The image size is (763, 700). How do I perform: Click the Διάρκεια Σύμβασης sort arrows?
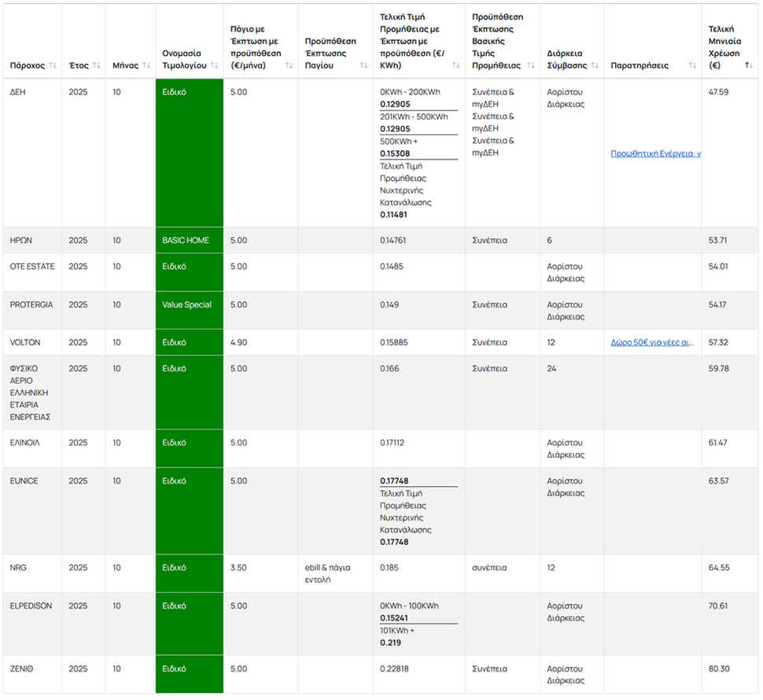[x=595, y=65]
